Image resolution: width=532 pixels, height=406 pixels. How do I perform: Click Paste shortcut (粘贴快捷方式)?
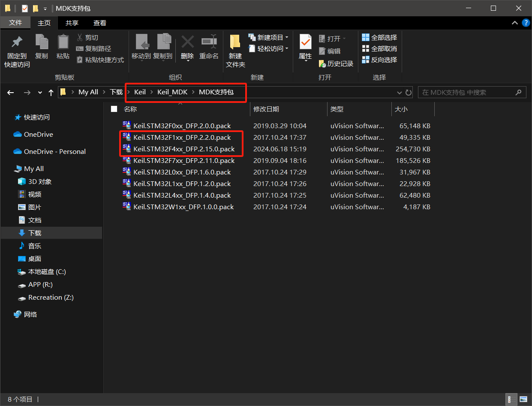[100, 60]
